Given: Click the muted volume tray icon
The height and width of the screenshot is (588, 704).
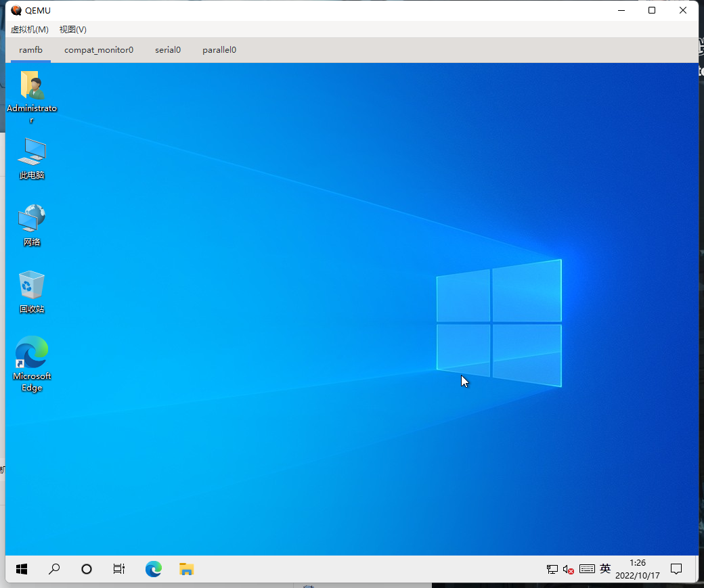Looking at the screenshot, I should [569, 570].
